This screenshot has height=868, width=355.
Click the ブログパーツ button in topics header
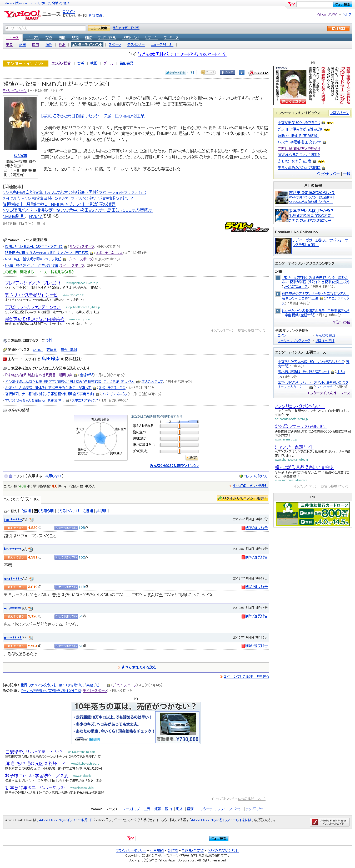[x=339, y=113]
